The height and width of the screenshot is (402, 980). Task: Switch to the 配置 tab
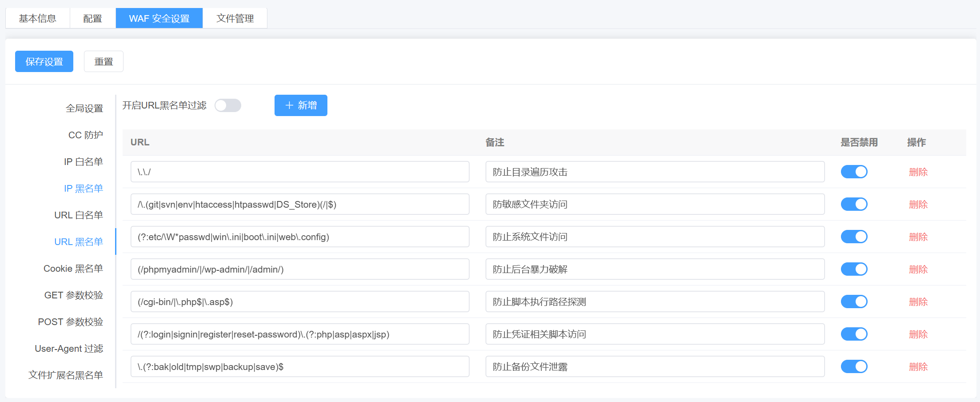[x=93, y=18]
